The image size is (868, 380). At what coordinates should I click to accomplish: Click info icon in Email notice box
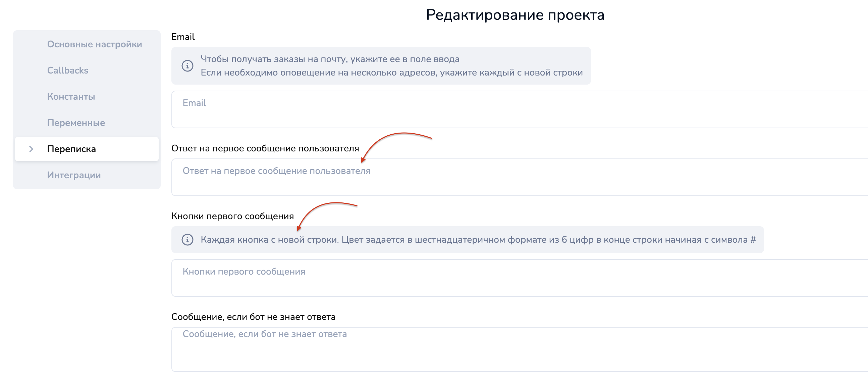click(187, 66)
